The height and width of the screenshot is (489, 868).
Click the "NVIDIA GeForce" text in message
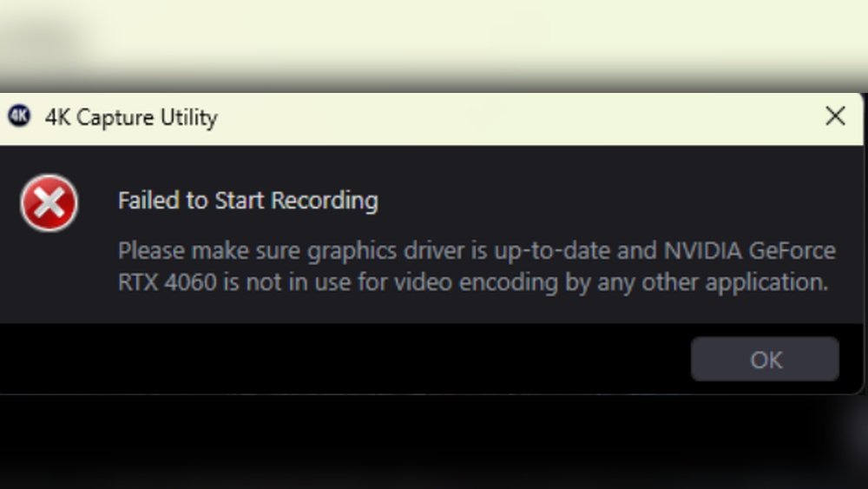(x=749, y=251)
